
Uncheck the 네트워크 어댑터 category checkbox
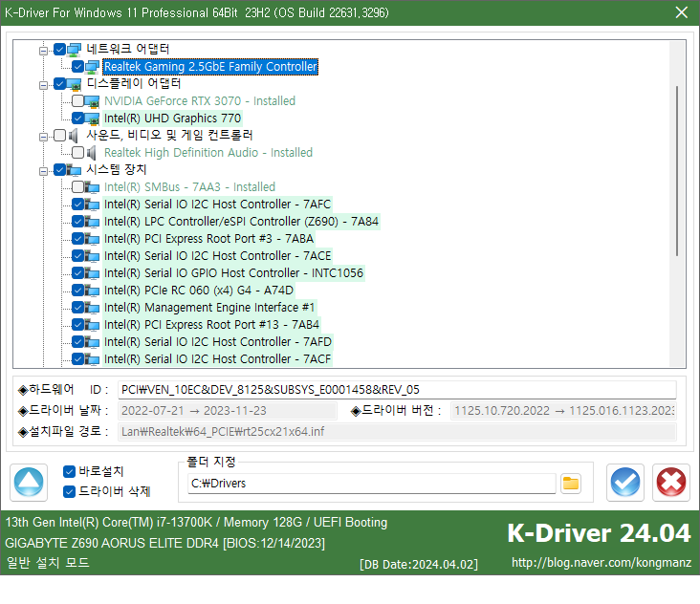click(60, 49)
